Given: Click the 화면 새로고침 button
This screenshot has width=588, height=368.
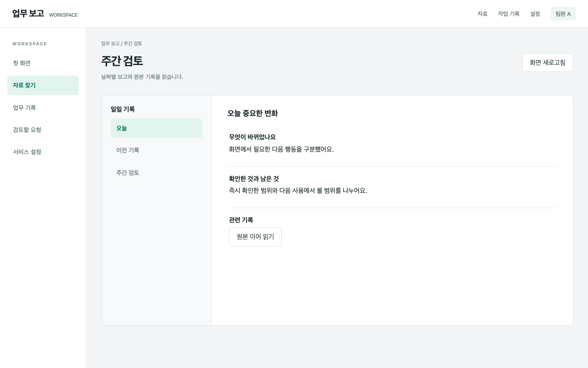Looking at the screenshot, I should click(548, 63).
